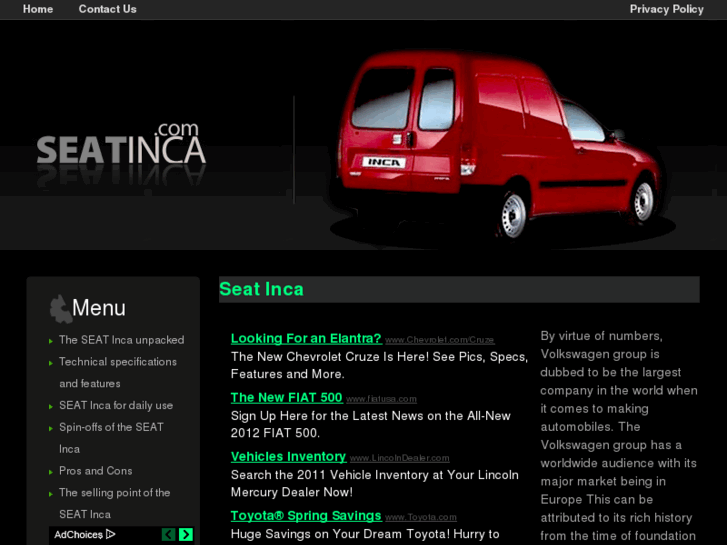Visit the www.Toyota.com link
This screenshot has width=727, height=545.
pos(421,517)
